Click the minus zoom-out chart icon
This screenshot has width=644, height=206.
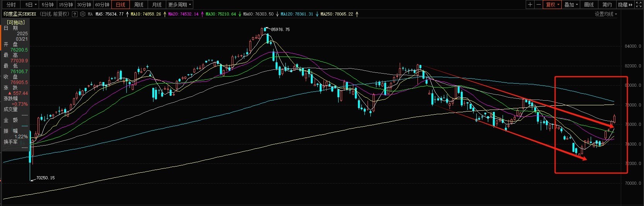click(x=538, y=5)
